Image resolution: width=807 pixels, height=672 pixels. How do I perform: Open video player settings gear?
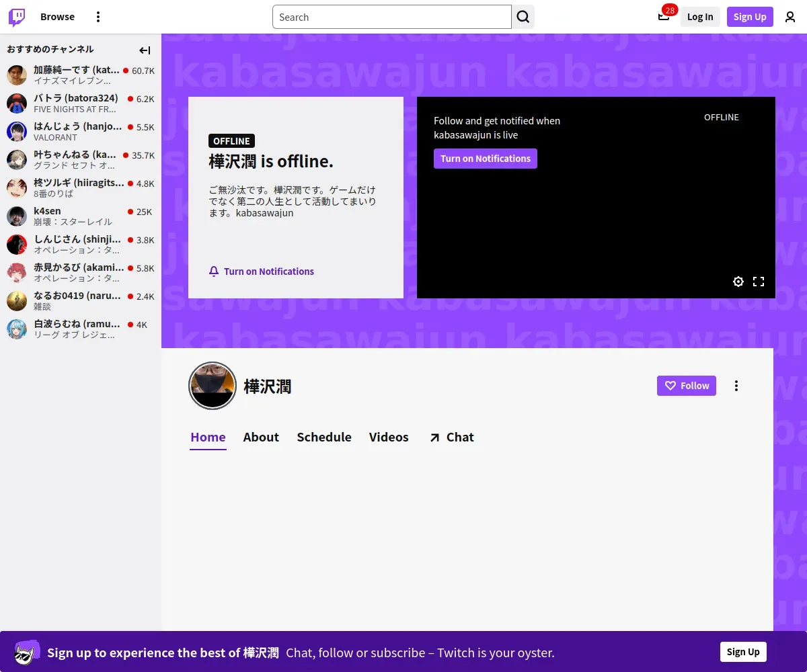click(x=738, y=282)
